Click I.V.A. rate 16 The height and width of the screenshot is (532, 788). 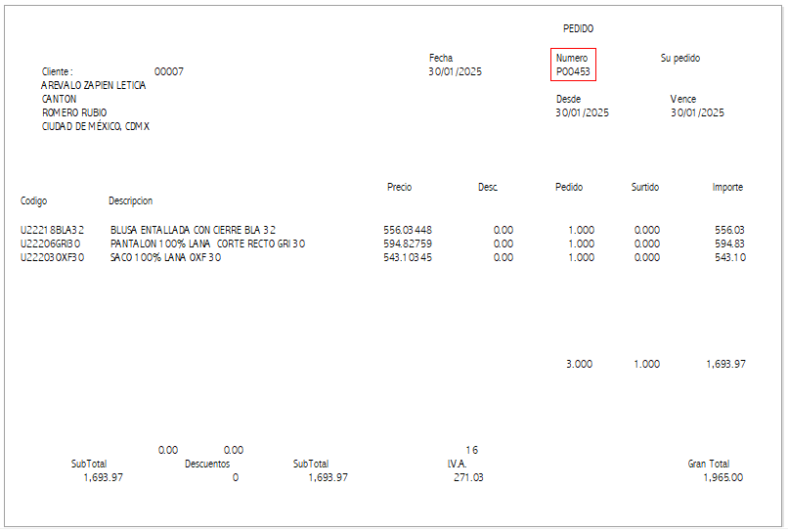[x=472, y=450]
